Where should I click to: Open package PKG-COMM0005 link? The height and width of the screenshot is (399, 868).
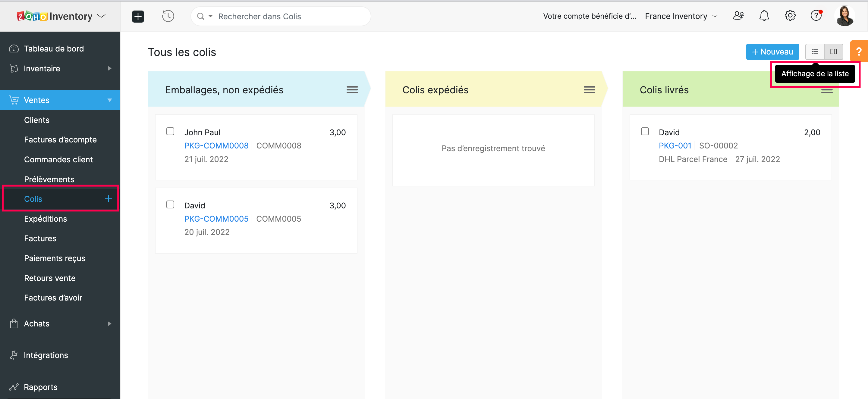[216, 219]
